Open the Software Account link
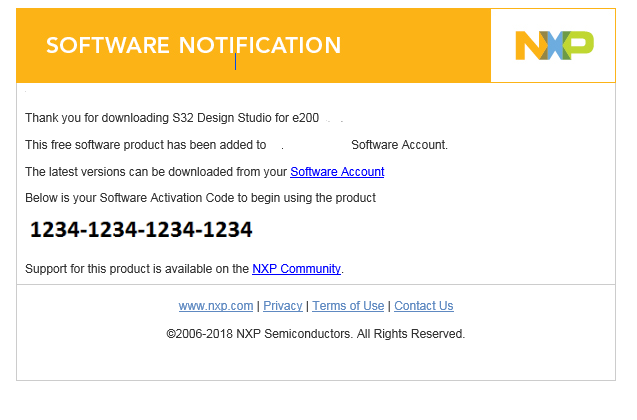 pos(337,172)
